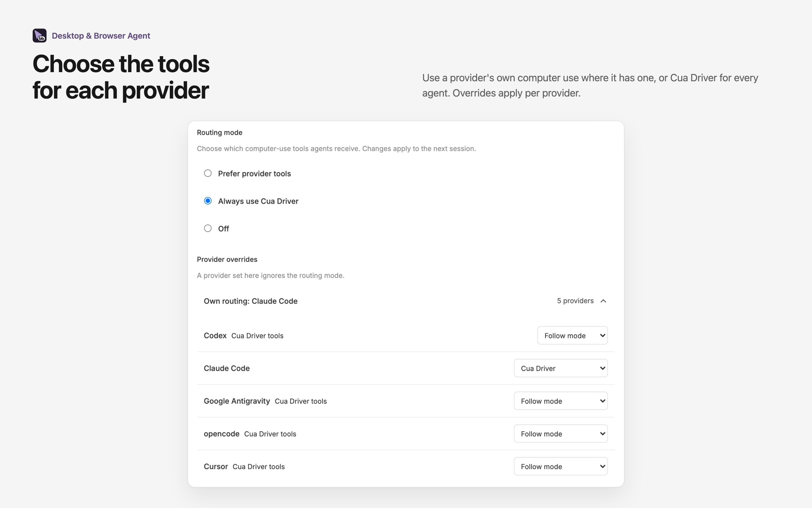Select the Prefer provider tools radio
812x508 pixels.
208,173
